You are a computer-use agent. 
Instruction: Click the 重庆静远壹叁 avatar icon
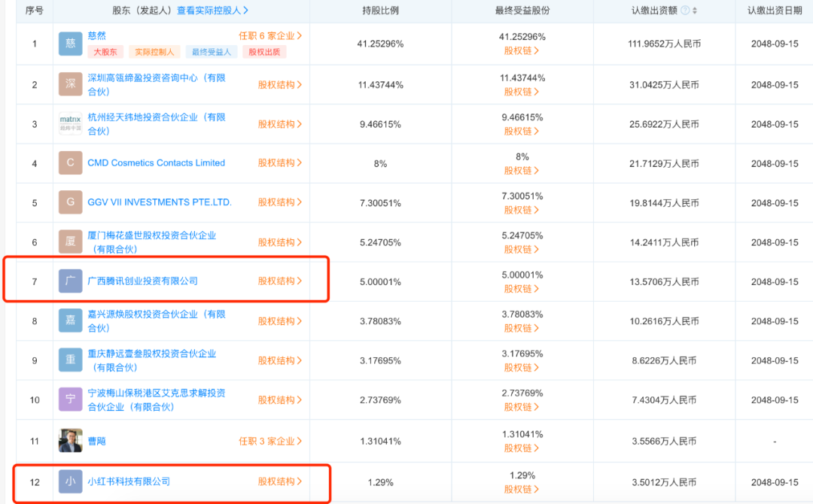click(70, 360)
